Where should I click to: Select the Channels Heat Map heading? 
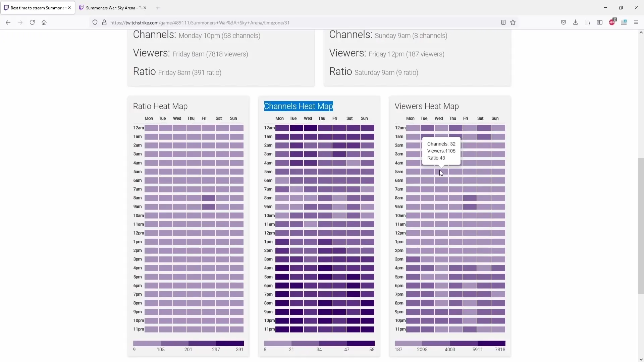[x=299, y=106]
